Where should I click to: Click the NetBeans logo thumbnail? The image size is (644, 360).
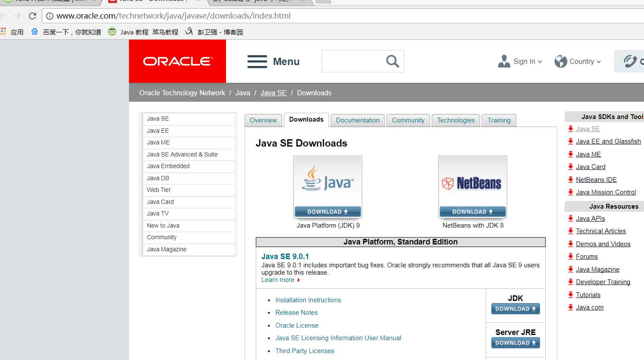[x=473, y=182]
